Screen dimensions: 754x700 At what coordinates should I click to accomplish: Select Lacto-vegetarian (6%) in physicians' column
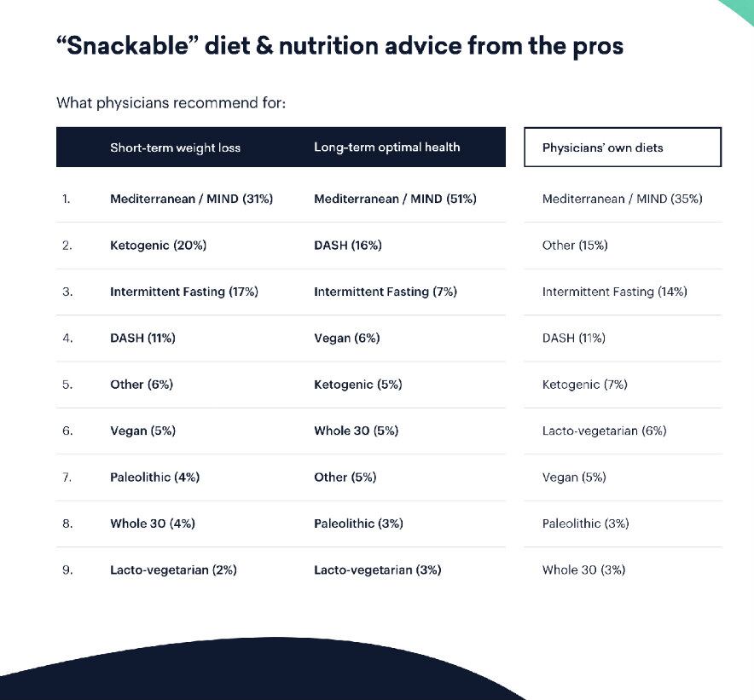point(604,431)
